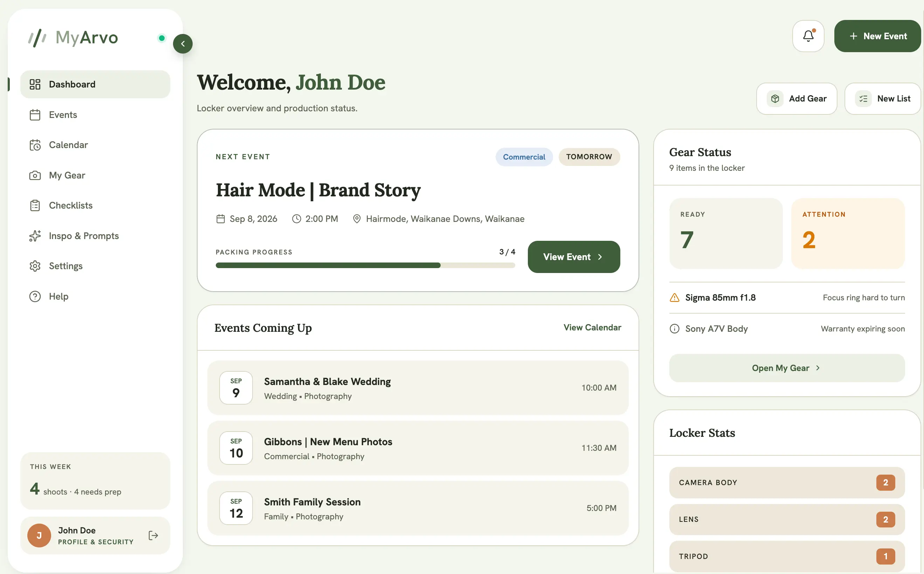Click the Lens locker stat row
This screenshot has height=574, width=924.
pos(787,520)
